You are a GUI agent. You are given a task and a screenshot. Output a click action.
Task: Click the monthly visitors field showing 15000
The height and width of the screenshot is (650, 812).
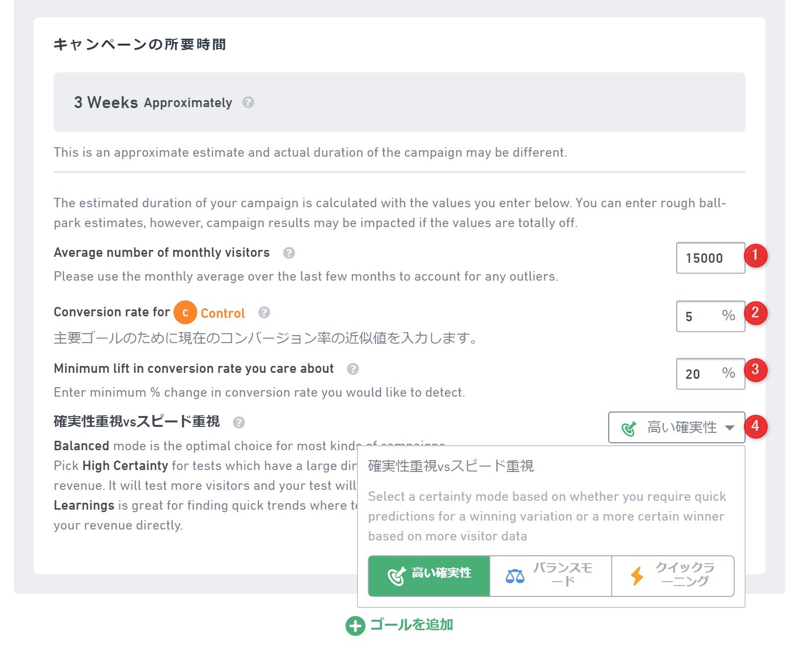pos(710,258)
